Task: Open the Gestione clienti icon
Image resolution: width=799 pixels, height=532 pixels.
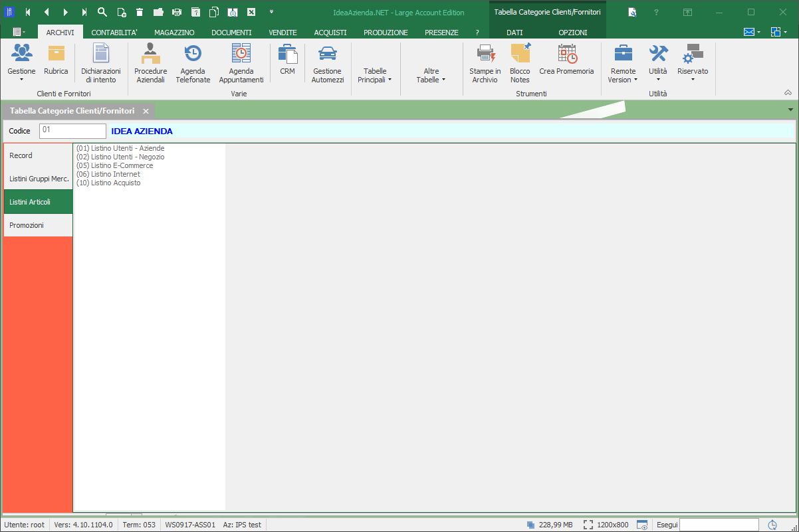Action: 21,62
